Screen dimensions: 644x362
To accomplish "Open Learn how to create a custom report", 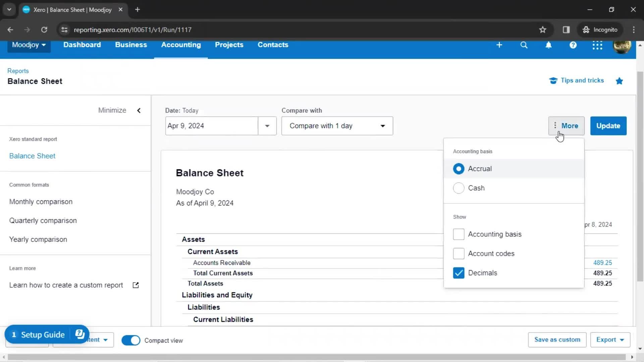I will point(66,285).
